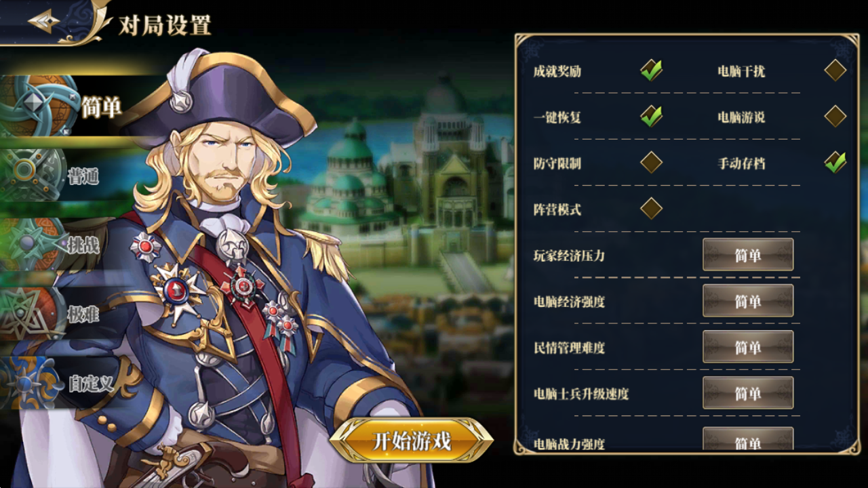Toggle the 手动存档 checkbox

pyautogui.click(x=835, y=163)
